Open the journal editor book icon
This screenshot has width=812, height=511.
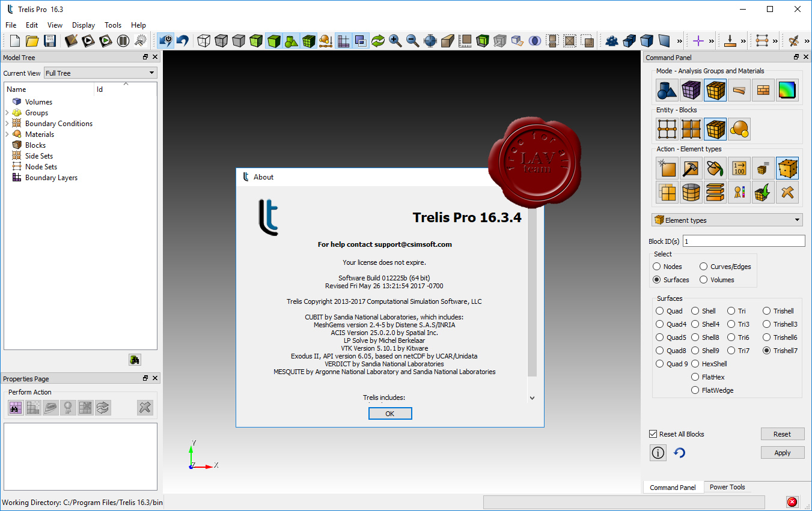[72, 41]
